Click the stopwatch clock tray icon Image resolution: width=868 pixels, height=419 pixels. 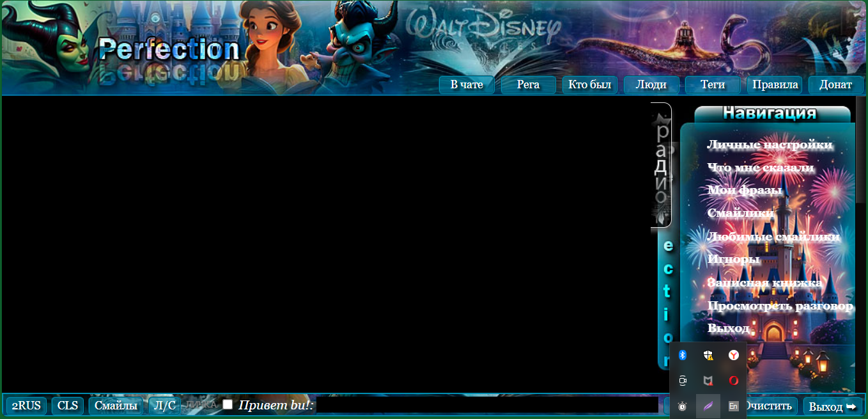coord(682,406)
